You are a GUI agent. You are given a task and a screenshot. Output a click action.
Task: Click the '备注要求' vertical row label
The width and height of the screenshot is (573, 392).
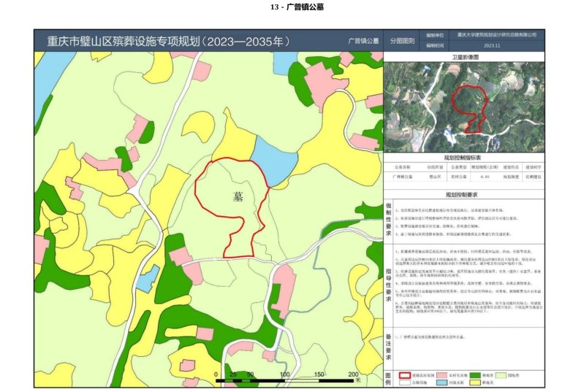point(388,347)
